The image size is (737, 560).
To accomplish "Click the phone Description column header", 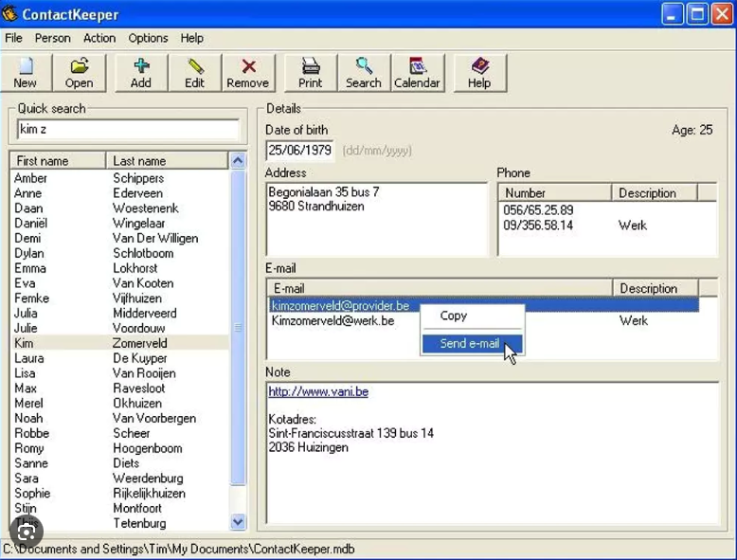I will [655, 192].
